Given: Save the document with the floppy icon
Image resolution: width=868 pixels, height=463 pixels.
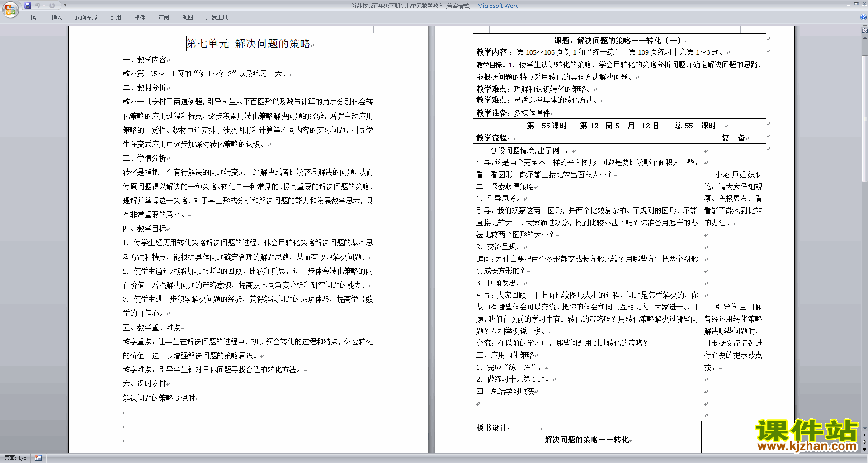Looking at the screenshot, I should [x=28, y=5].
